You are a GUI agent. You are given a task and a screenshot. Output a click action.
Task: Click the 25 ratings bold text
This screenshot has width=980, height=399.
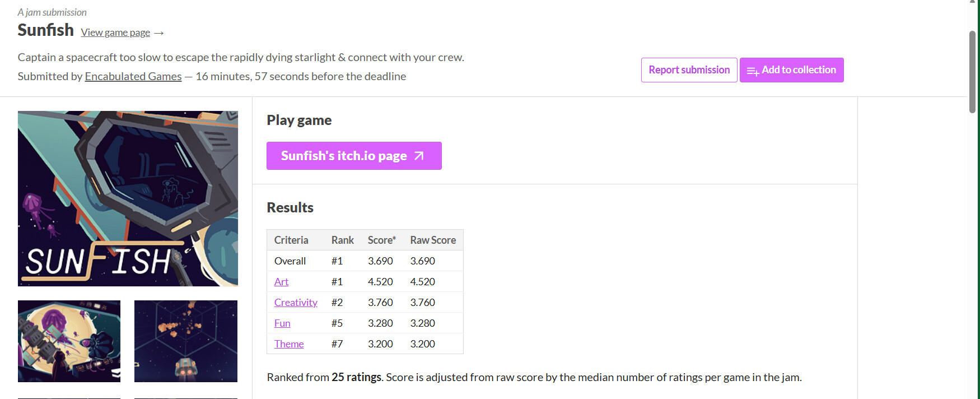click(356, 377)
